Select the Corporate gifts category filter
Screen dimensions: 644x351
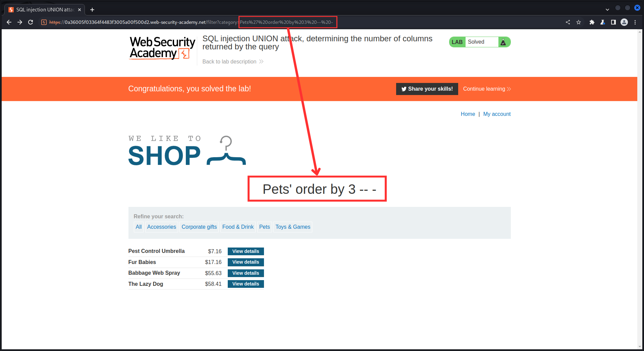coord(199,227)
